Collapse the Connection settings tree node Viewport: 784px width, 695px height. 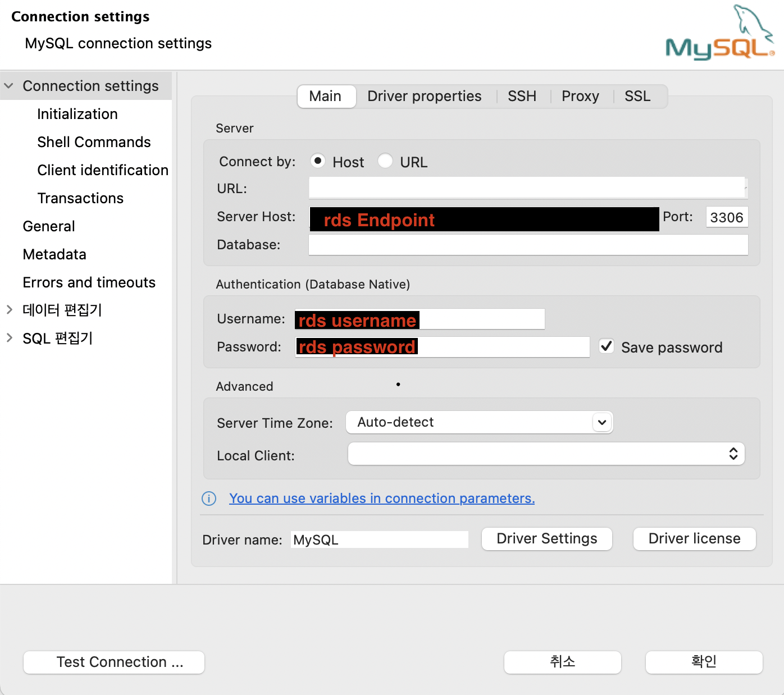pos(8,86)
